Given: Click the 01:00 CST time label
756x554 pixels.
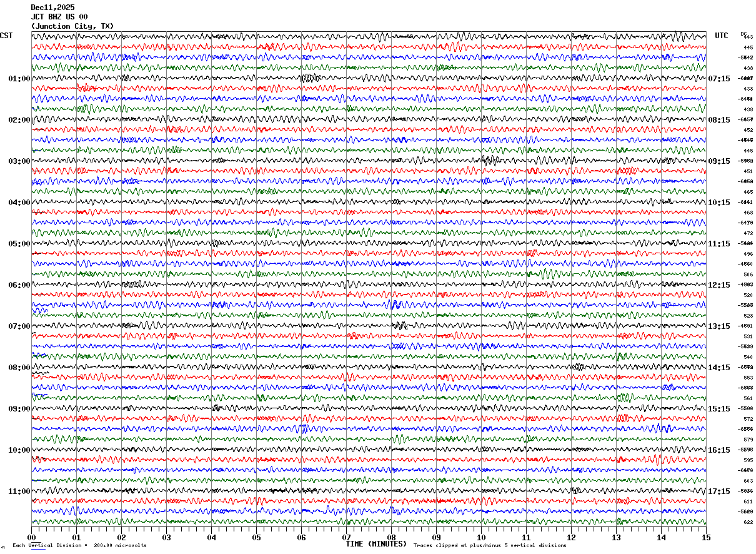Looking at the screenshot, I should click(x=19, y=79).
